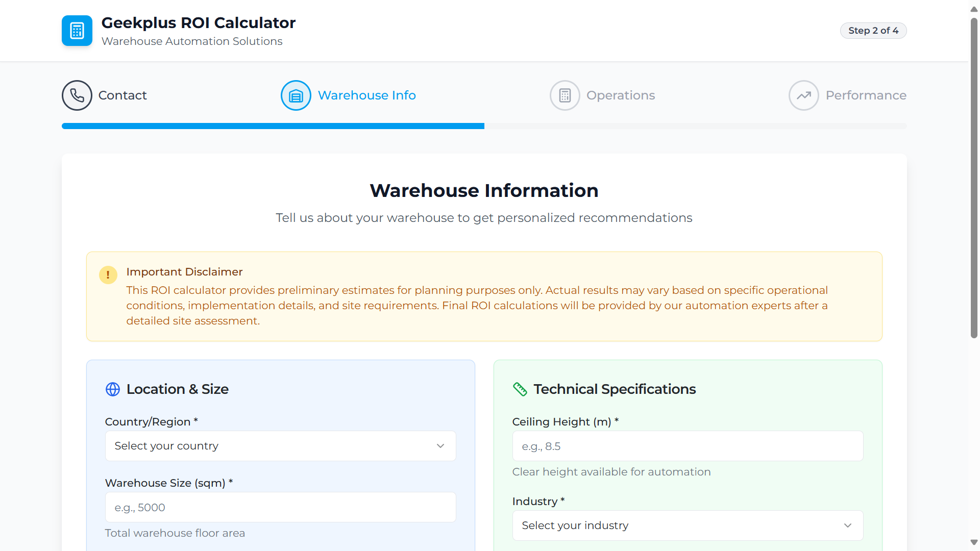The height and width of the screenshot is (551, 980).
Task: Click the blue progress bar
Action: [x=273, y=126]
